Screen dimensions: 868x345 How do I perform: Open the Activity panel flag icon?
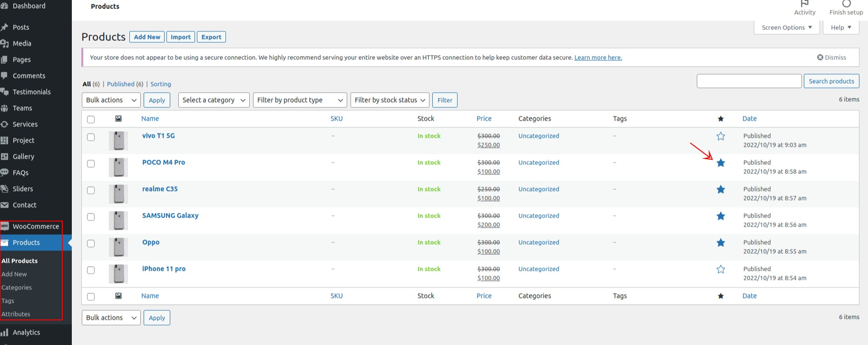coord(805,3)
